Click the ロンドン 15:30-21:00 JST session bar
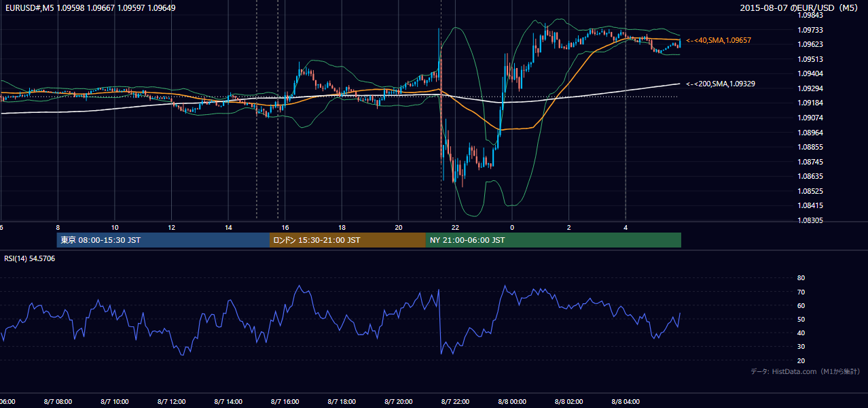The width and height of the screenshot is (868, 408). point(347,240)
